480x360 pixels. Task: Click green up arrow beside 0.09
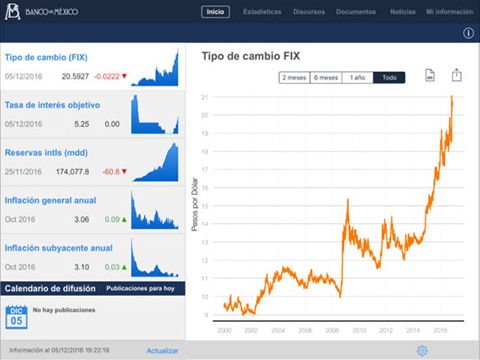[x=124, y=219]
